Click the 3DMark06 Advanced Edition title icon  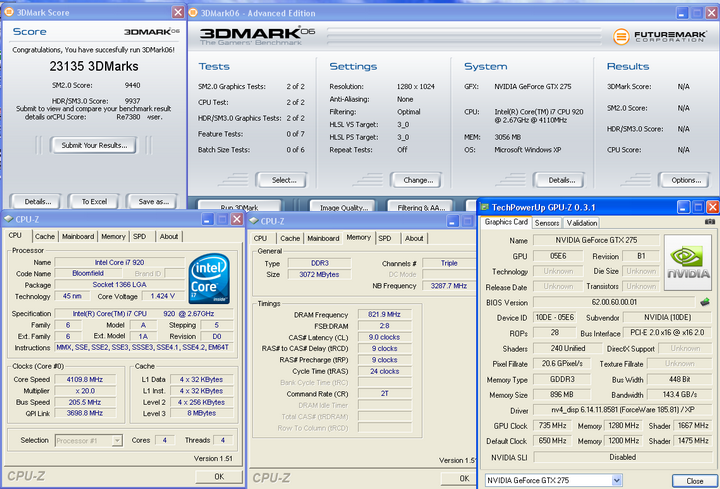193,13
